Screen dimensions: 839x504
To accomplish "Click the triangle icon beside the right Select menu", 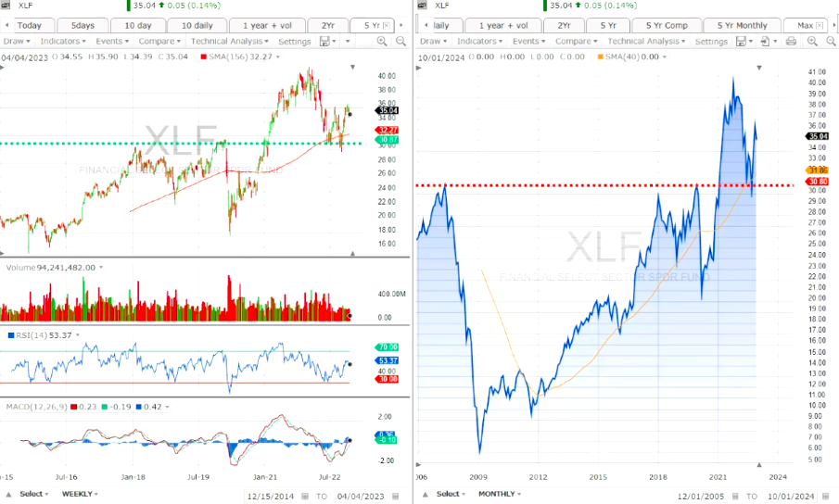I will click(425, 495).
